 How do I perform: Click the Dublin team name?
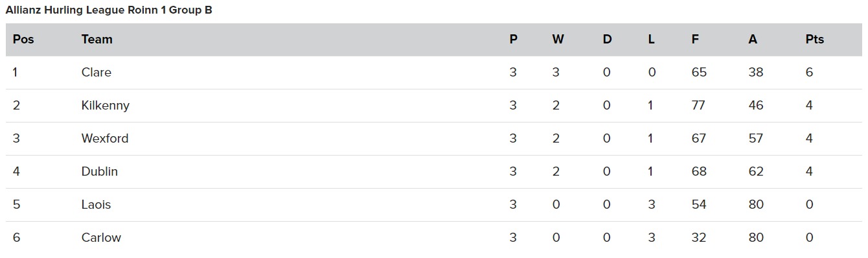(100, 171)
